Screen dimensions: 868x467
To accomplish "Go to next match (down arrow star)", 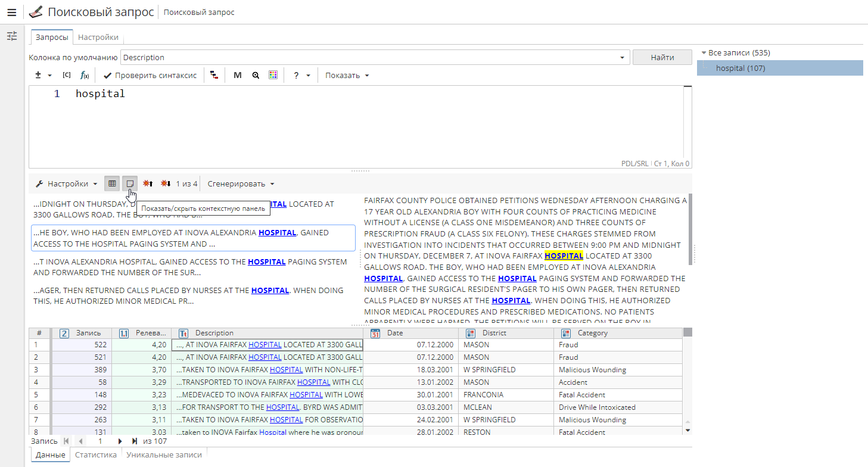I will (166, 183).
